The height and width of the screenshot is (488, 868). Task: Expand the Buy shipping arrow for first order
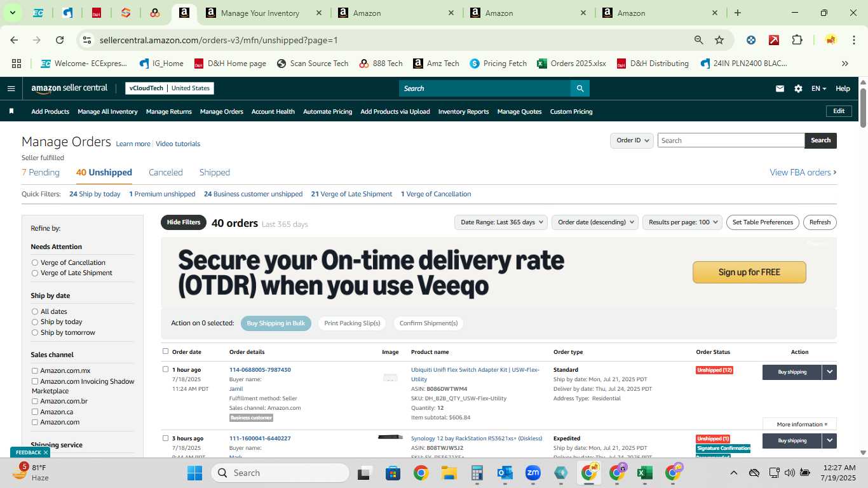(829, 372)
